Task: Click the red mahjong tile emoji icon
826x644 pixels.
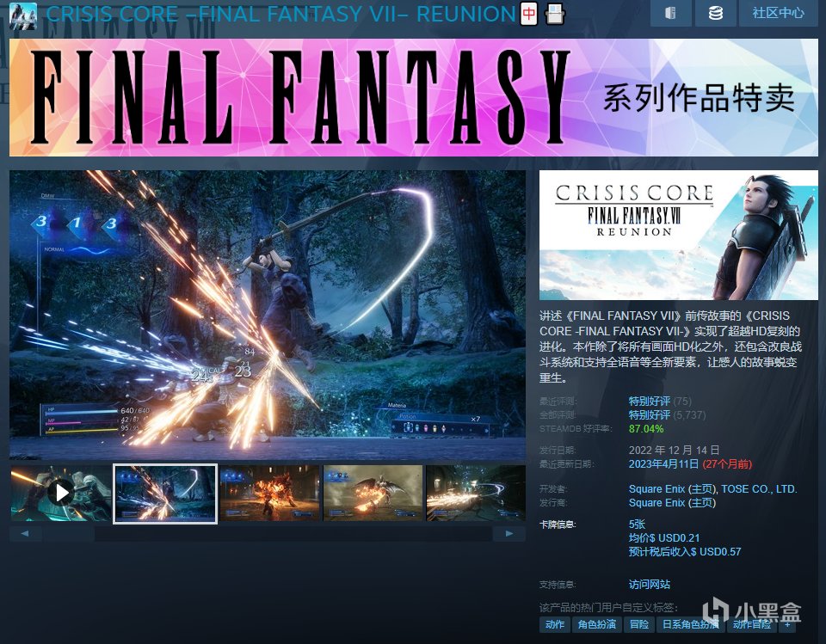Action: pos(529,15)
